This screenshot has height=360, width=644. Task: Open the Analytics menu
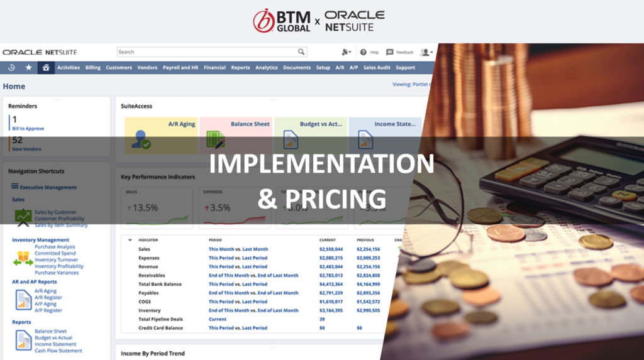click(x=266, y=68)
